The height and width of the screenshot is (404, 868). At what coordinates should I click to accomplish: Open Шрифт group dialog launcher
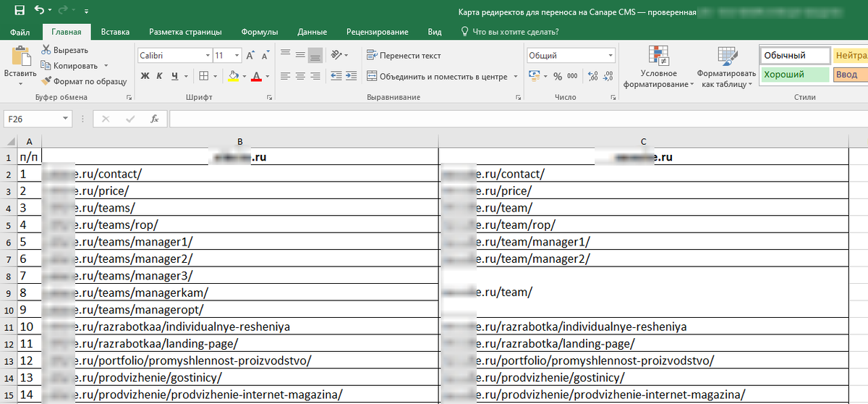point(269,97)
